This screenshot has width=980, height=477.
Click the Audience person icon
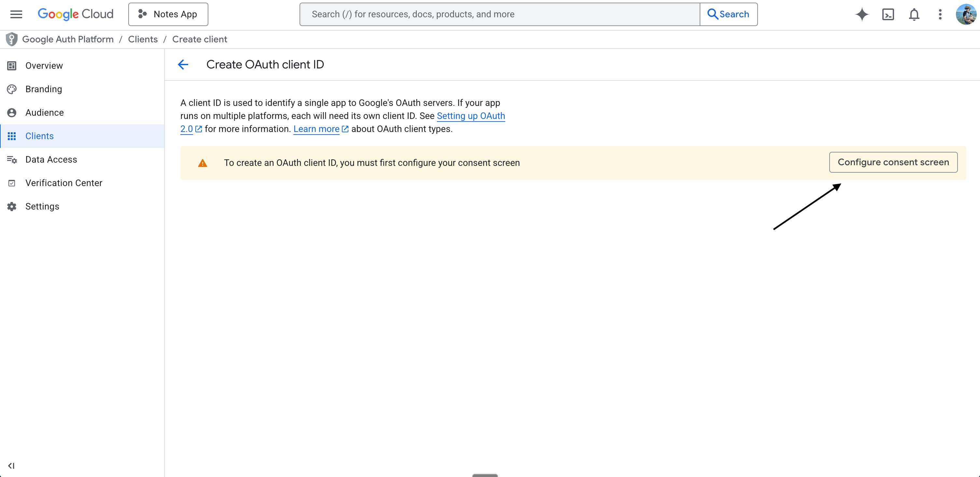[x=12, y=113]
